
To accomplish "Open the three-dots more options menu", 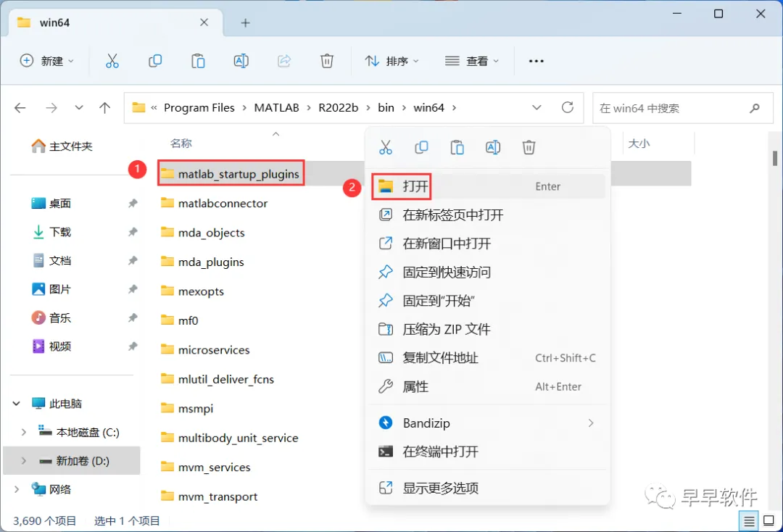I will pyautogui.click(x=536, y=61).
